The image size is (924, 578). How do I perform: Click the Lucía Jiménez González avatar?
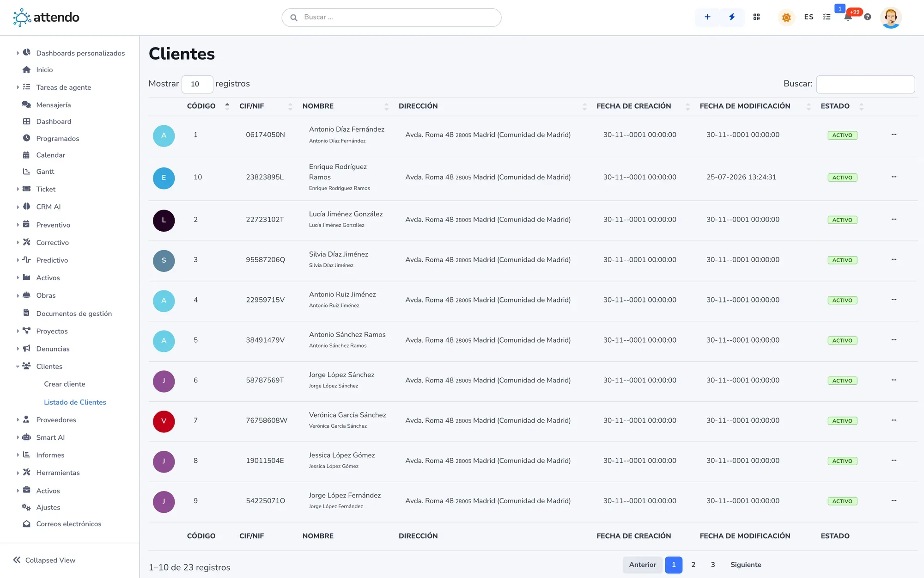(x=164, y=221)
